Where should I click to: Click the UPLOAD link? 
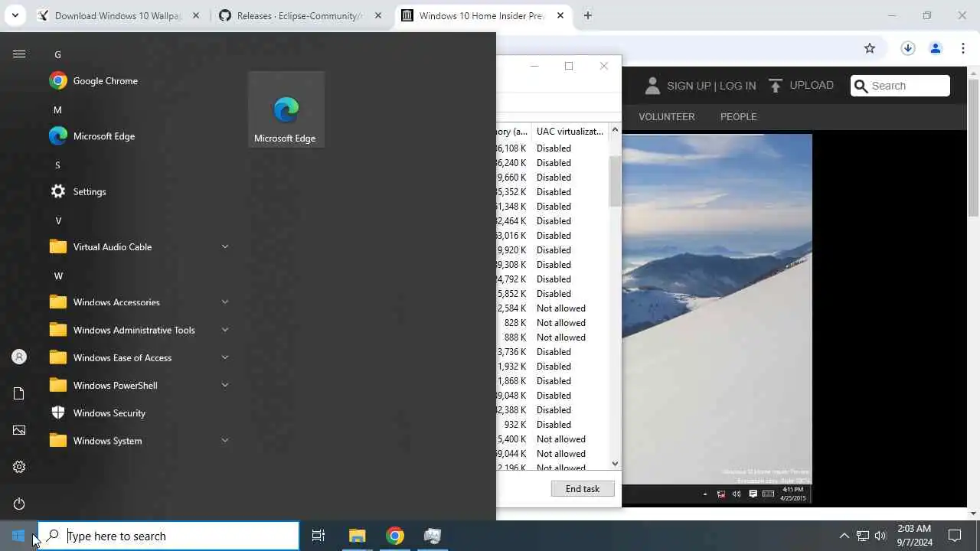(x=812, y=85)
